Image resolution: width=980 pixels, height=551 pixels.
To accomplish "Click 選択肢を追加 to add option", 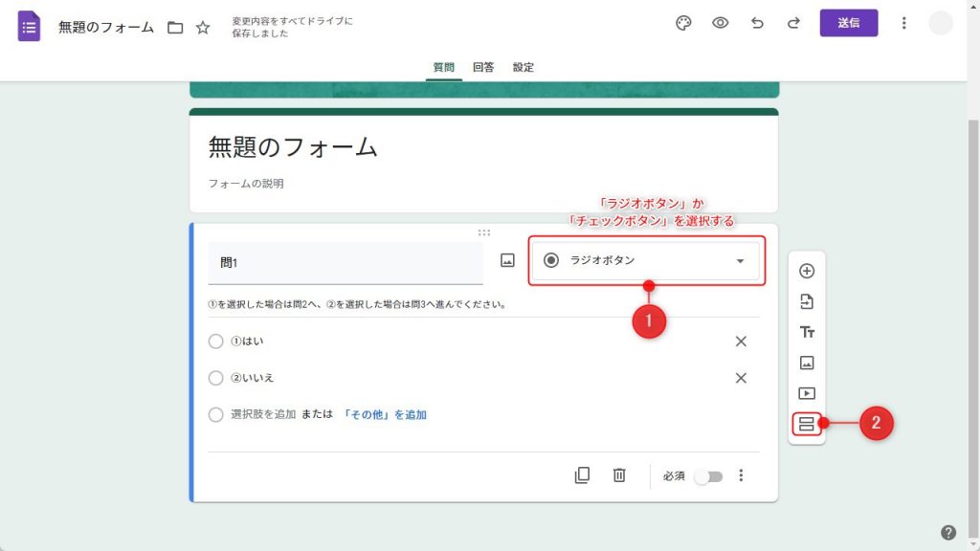I will (x=263, y=414).
